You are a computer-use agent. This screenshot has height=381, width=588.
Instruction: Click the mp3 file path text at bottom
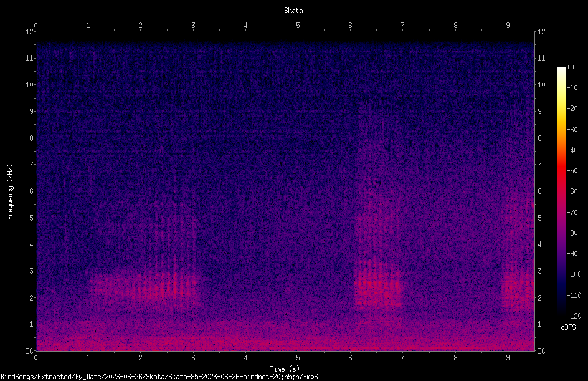tap(159, 377)
